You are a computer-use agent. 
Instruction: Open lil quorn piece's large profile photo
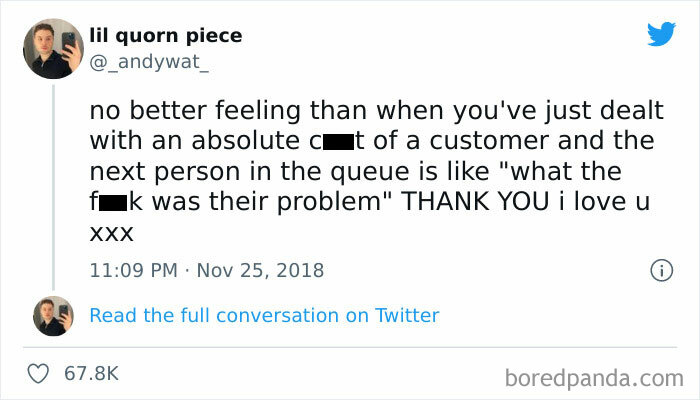pyautogui.click(x=52, y=48)
